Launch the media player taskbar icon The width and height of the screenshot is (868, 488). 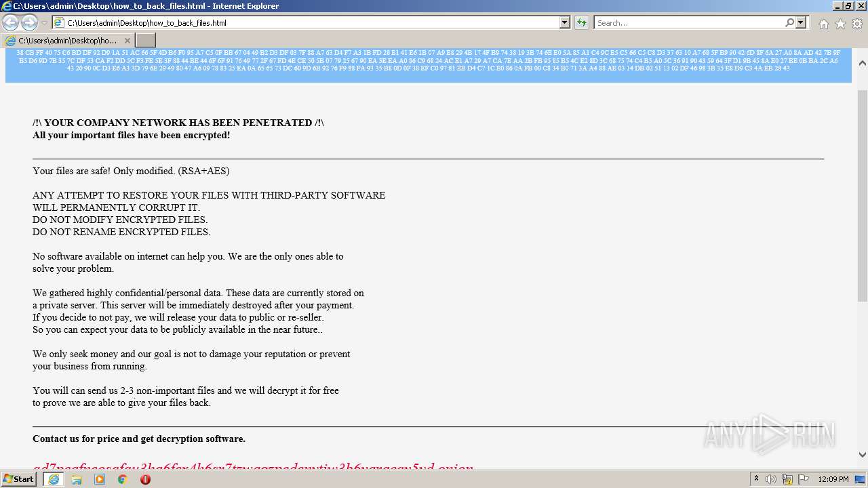(x=100, y=479)
